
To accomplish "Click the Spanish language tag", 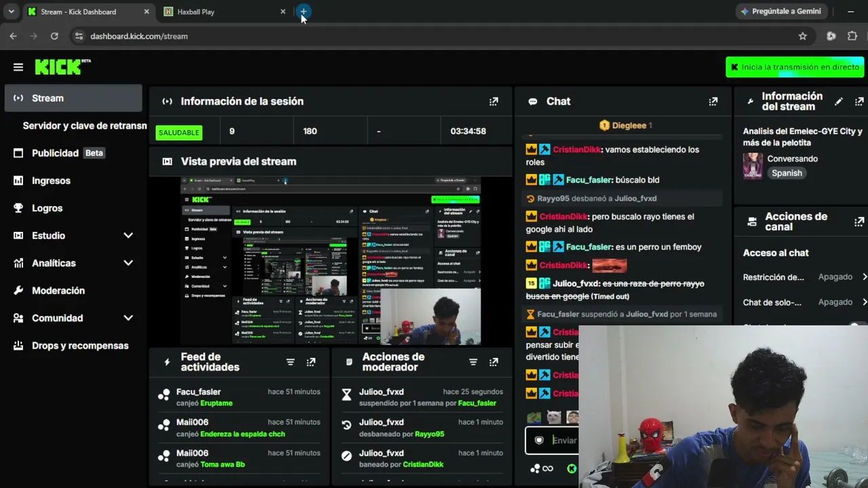I will coord(787,173).
